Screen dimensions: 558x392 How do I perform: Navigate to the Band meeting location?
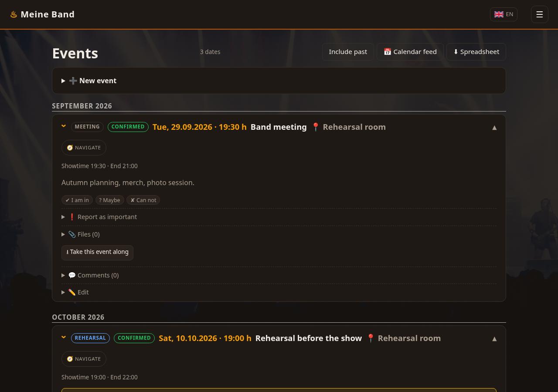[x=84, y=148]
